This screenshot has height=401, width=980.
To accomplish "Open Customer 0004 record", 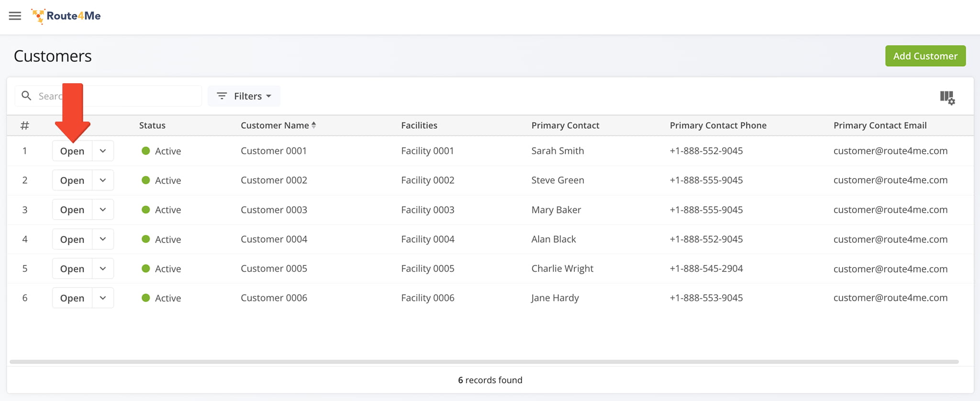I will [x=72, y=239].
